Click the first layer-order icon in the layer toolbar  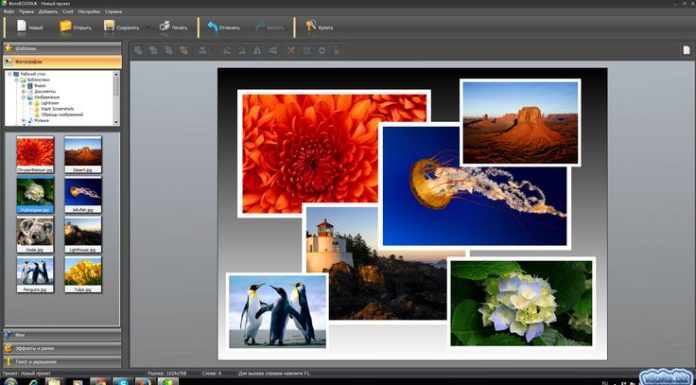pos(138,50)
